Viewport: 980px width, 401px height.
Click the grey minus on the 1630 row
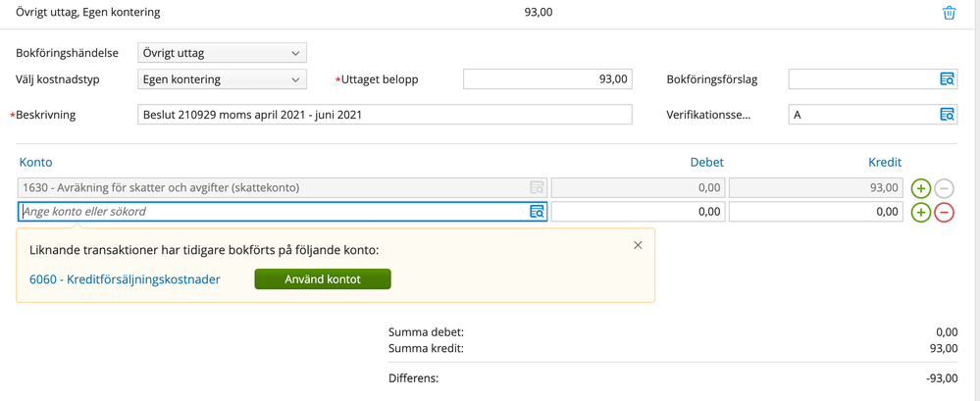[944, 188]
